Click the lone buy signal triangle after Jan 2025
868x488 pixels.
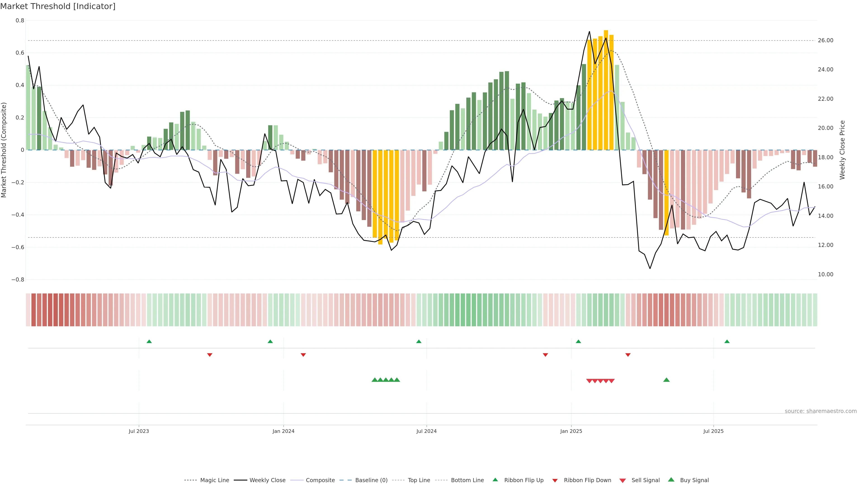pos(666,380)
